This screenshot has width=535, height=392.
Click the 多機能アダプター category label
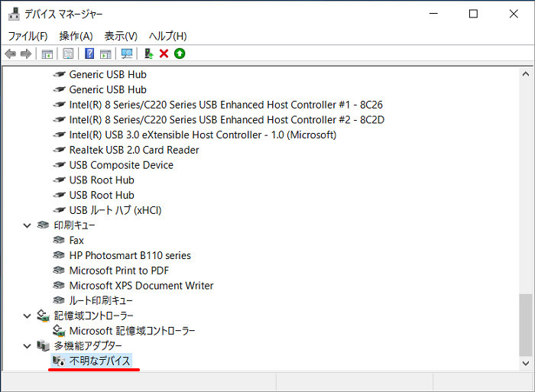coord(88,345)
